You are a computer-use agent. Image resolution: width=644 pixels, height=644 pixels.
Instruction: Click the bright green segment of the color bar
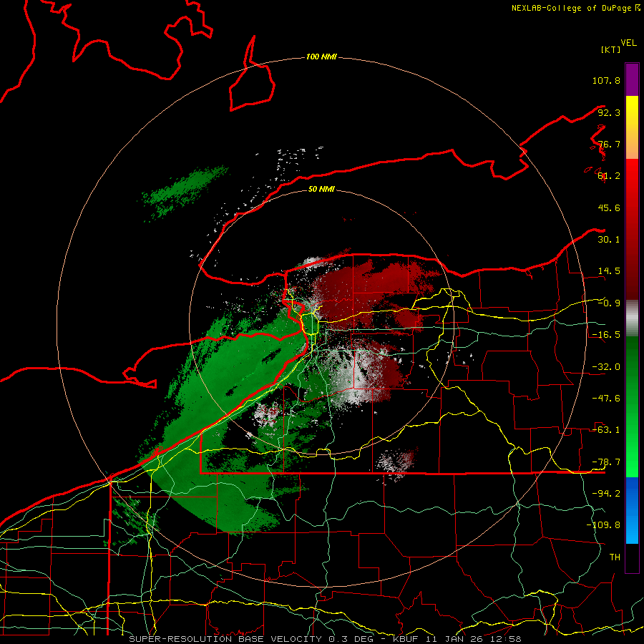[632, 406]
